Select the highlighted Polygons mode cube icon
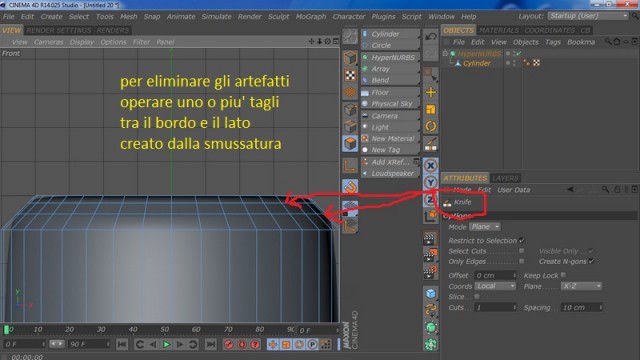640x360 pixels. [x=350, y=143]
